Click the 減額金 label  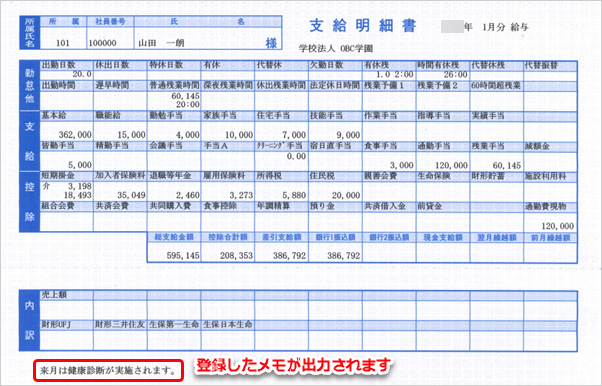538,146
